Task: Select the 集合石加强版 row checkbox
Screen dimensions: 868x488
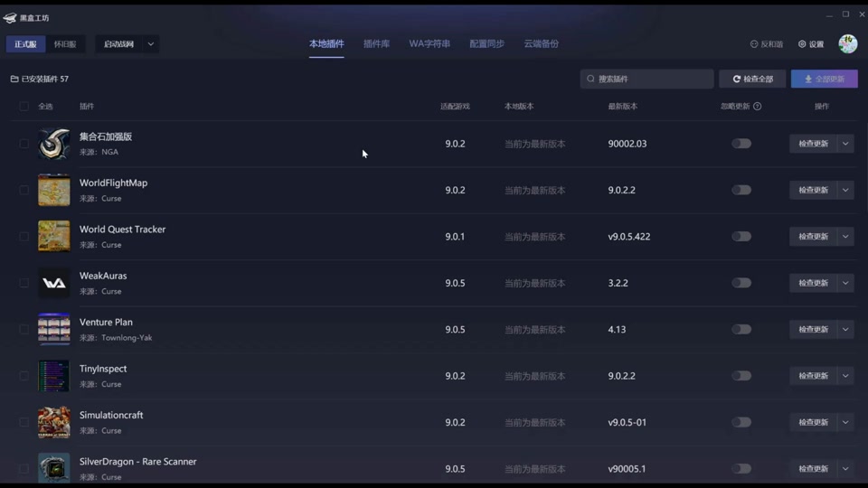Action: coord(24,144)
